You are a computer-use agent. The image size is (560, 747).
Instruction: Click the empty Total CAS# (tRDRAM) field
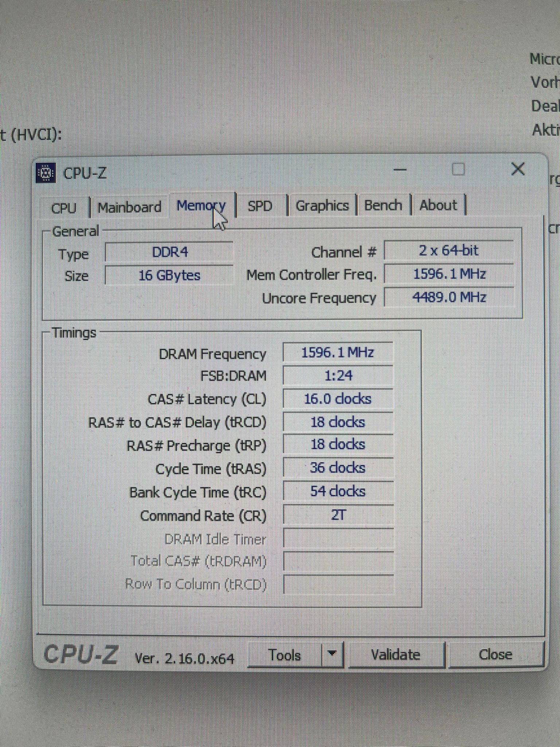(338, 561)
